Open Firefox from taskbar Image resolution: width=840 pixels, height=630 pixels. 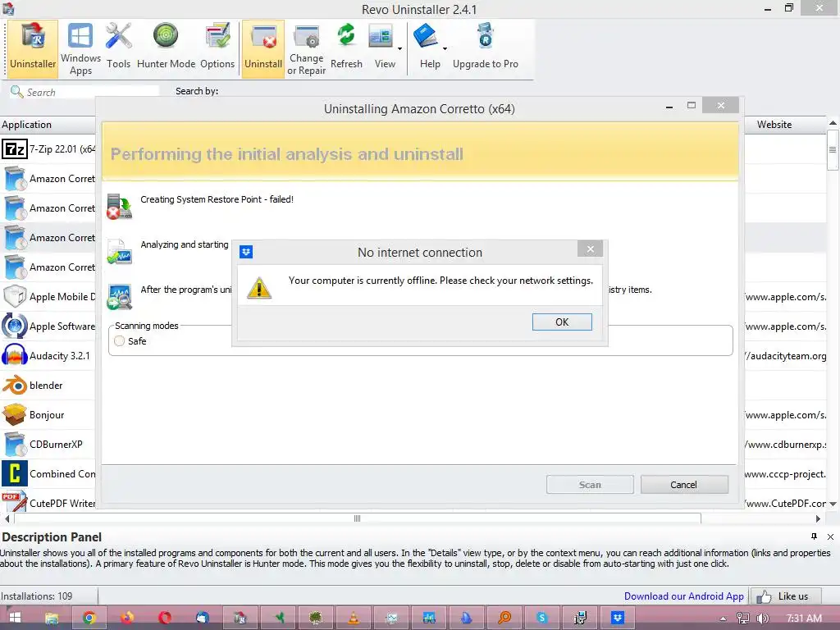click(x=127, y=618)
